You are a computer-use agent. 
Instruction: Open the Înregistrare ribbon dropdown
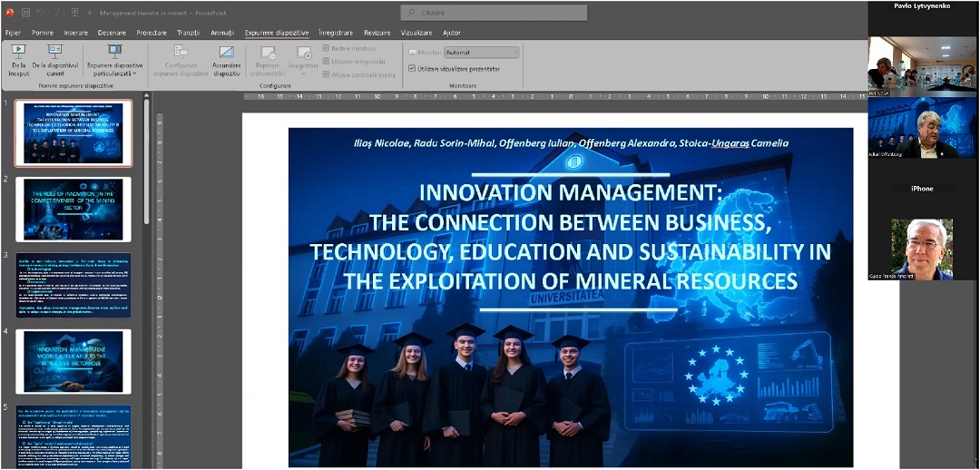pos(304,73)
